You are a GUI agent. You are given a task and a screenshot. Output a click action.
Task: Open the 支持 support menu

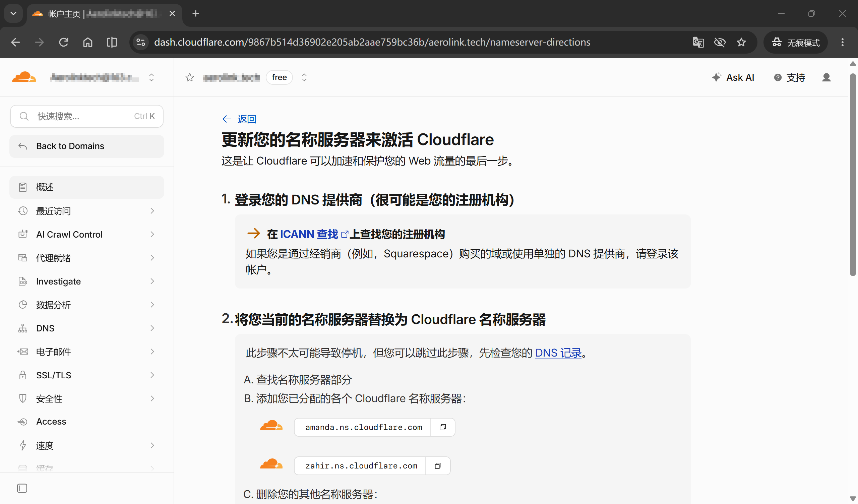click(x=790, y=77)
